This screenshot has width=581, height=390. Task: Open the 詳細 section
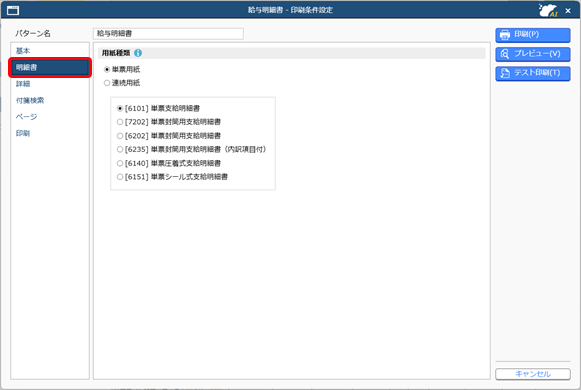point(50,84)
